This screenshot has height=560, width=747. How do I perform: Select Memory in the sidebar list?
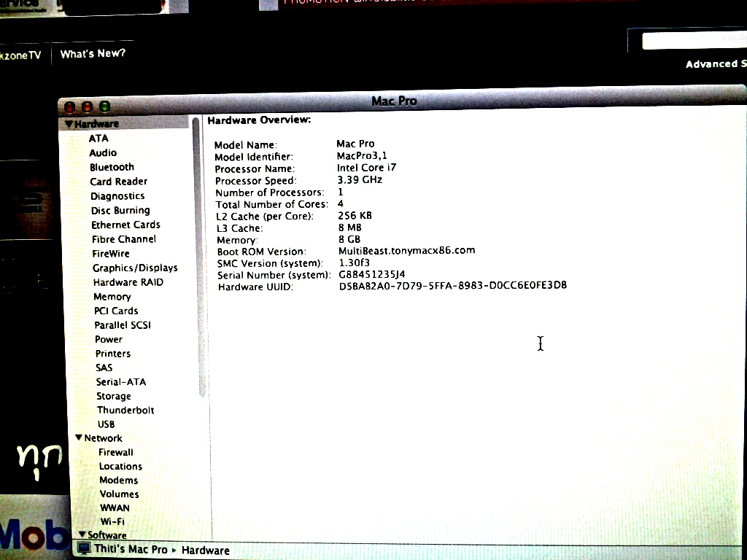112,297
